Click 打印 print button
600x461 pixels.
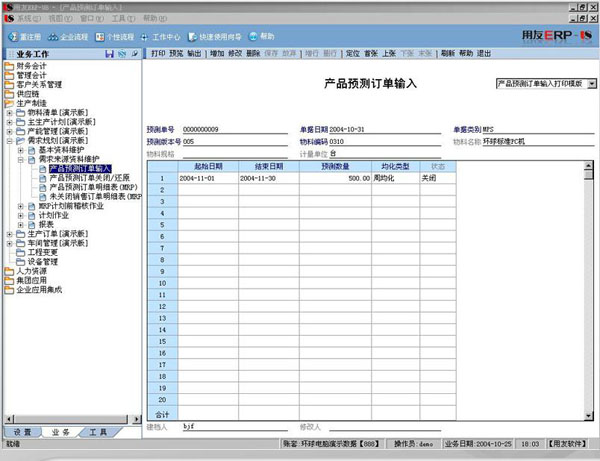tap(158, 54)
